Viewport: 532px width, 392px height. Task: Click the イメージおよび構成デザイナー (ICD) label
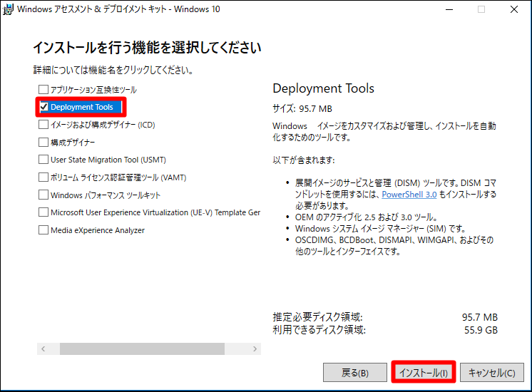[x=103, y=125]
